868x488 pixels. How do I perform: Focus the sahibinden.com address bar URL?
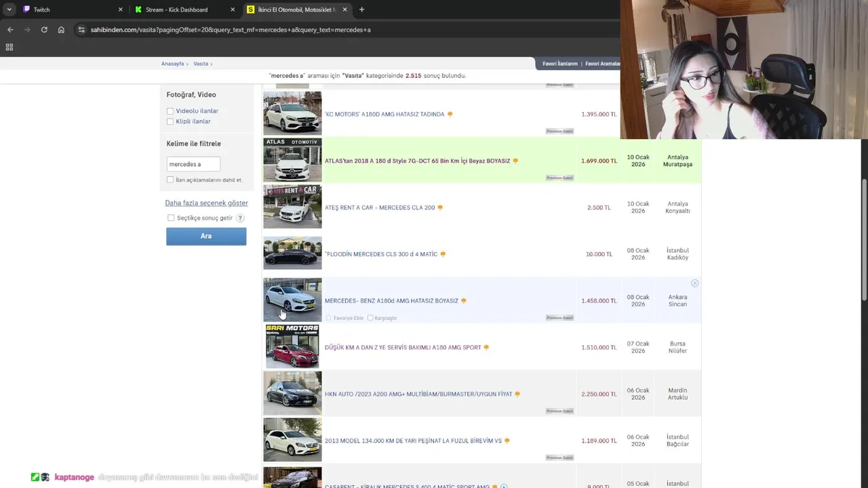pyautogui.click(x=231, y=30)
